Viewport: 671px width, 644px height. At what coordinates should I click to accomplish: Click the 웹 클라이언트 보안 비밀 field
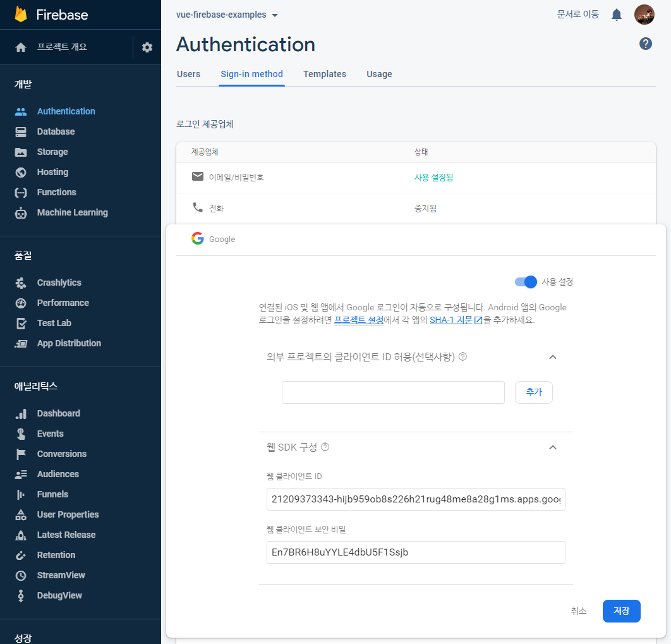416,552
